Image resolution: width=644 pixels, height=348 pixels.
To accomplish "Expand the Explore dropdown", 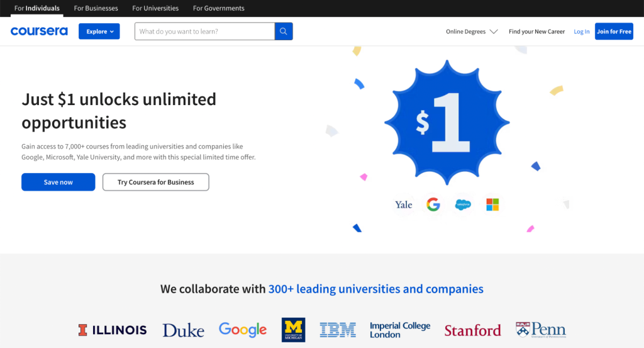I will point(99,31).
